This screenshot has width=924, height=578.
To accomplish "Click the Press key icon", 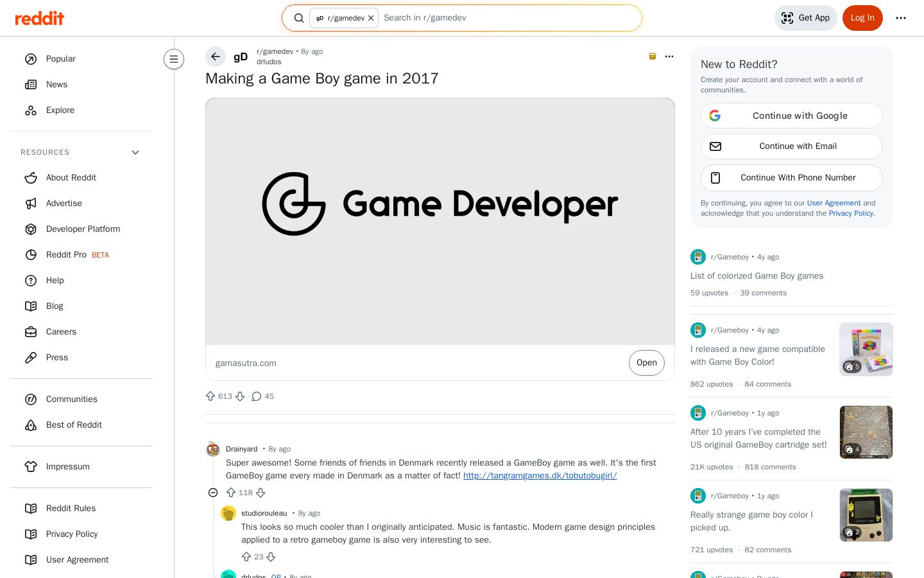I will tap(31, 358).
